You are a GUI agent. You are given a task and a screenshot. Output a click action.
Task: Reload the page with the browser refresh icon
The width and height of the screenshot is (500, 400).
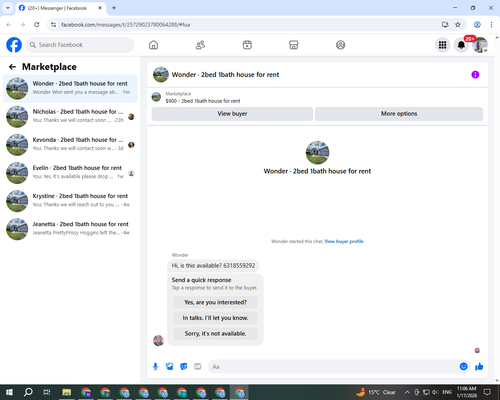[x=37, y=25]
